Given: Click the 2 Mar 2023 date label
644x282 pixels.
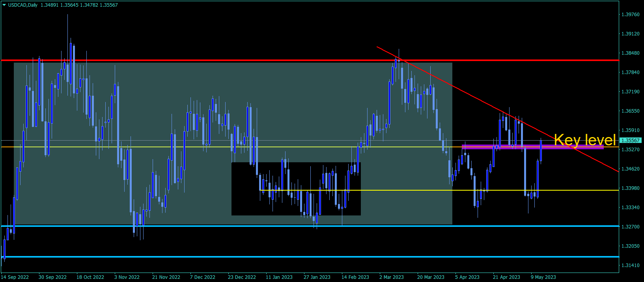Looking at the screenshot, I should click(x=392, y=277).
